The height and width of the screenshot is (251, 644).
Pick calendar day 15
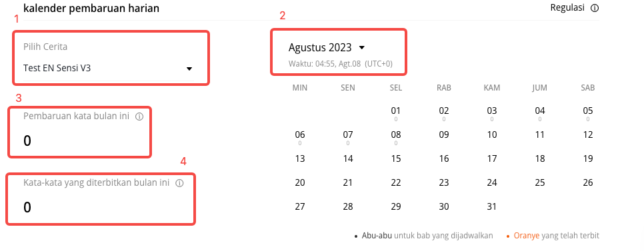(x=396, y=158)
